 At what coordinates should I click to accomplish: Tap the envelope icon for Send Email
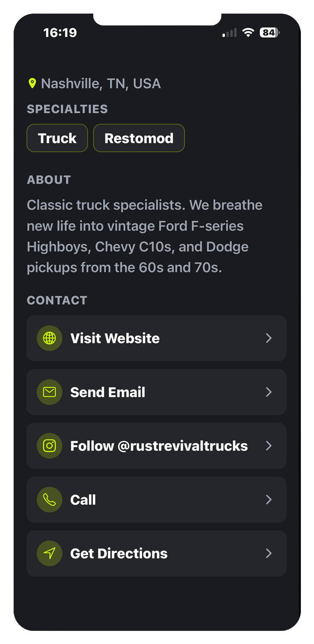click(x=49, y=392)
